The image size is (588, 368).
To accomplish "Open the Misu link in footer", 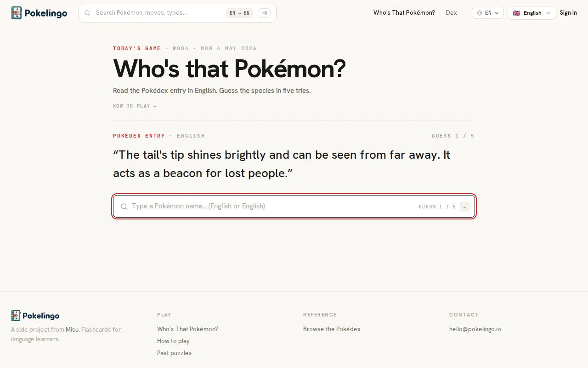I will coord(72,329).
